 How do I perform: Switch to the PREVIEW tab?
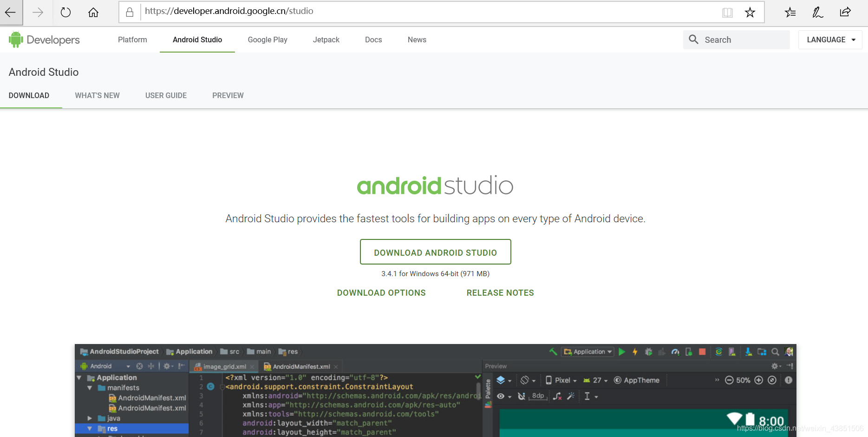pos(228,95)
